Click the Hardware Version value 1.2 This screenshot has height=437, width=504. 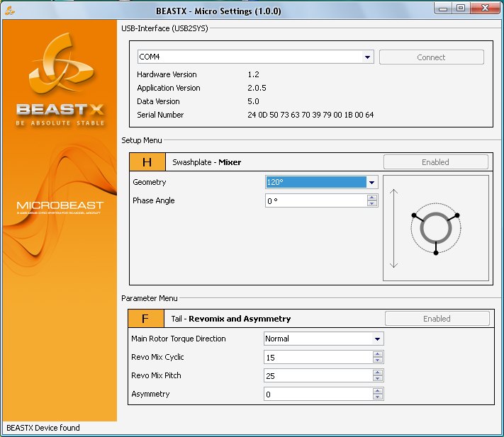(253, 74)
